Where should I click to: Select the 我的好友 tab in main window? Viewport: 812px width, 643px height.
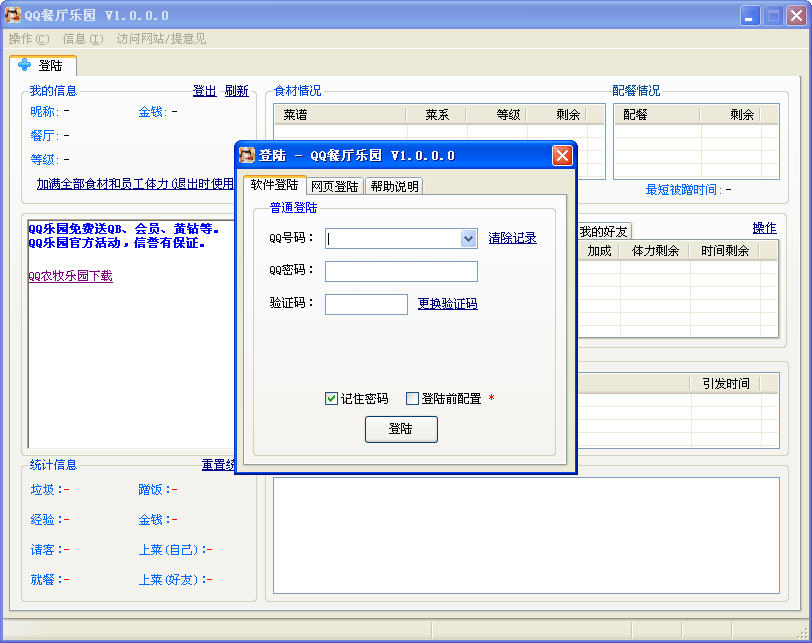pos(603,231)
